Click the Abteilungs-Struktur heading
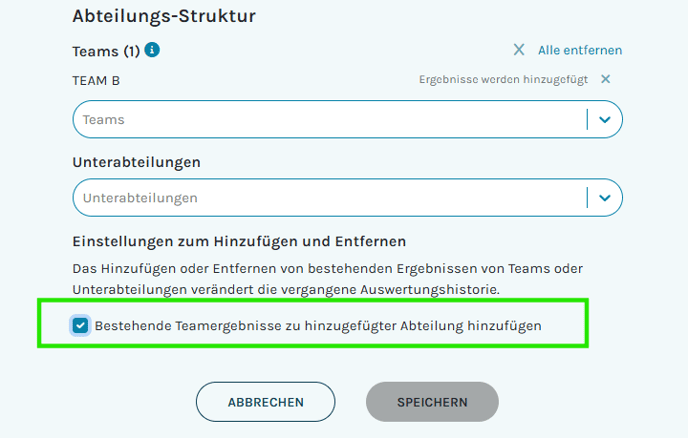688x438 pixels. tap(165, 16)
